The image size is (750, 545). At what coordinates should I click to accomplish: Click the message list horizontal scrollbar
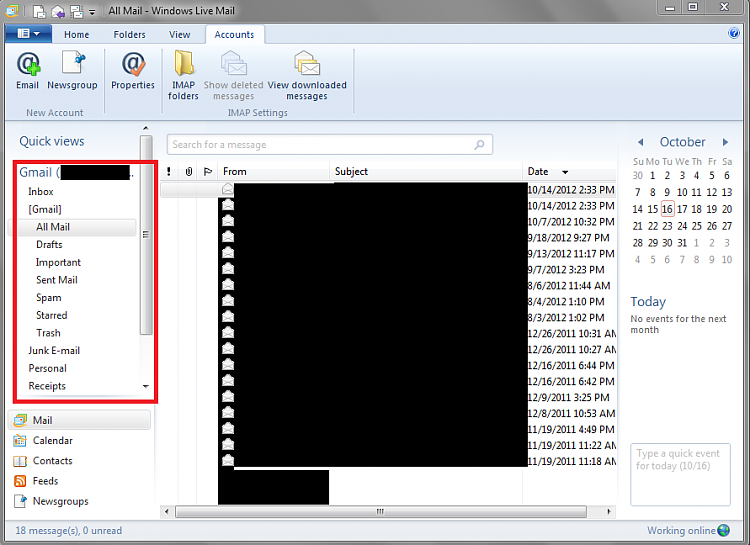point(381,512)
